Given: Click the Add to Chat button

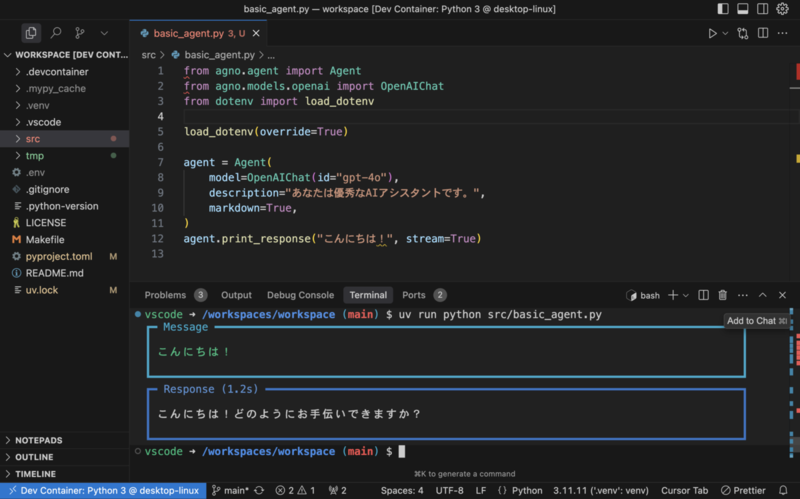Looking at the screenshot, I should [757, 321].
